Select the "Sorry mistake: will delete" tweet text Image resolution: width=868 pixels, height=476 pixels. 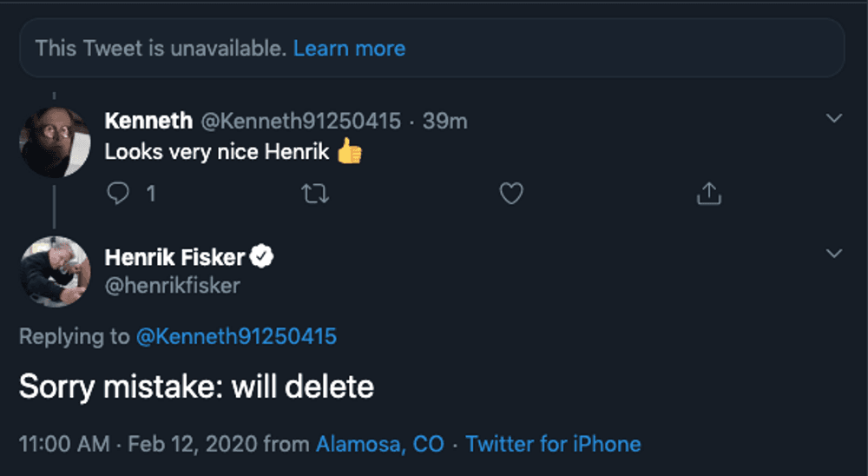click(196, 386)
